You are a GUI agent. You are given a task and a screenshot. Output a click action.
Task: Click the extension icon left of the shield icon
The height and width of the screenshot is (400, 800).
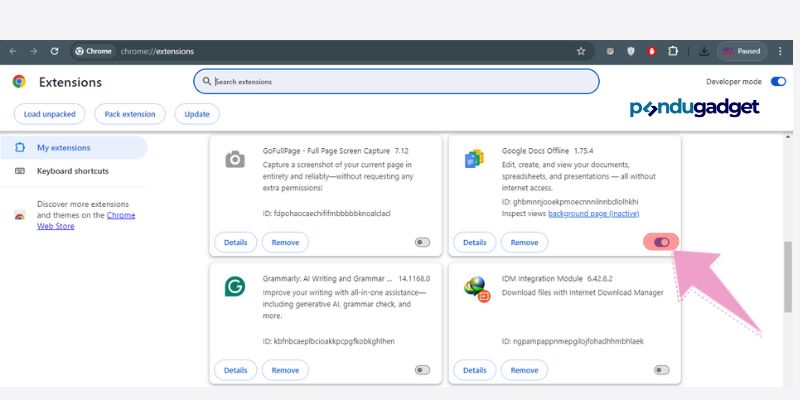point(610,52)
